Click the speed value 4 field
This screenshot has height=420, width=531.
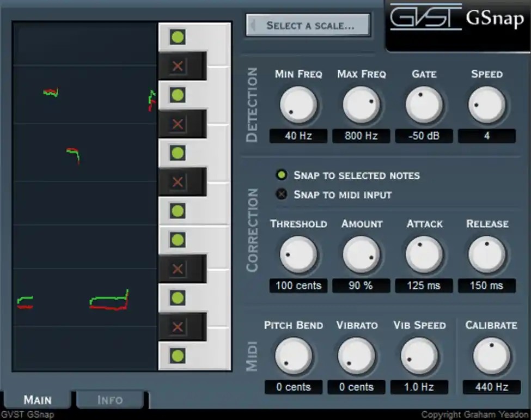(487, 136)
